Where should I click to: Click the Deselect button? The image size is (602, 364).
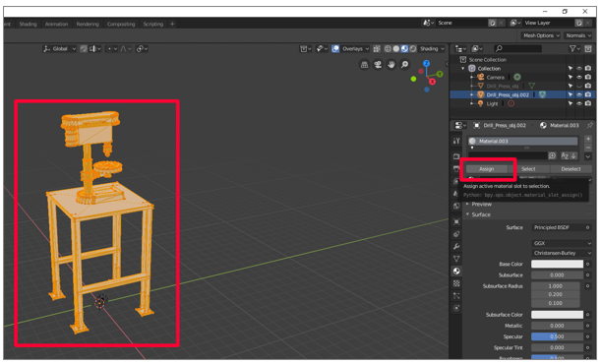point(571,169)
